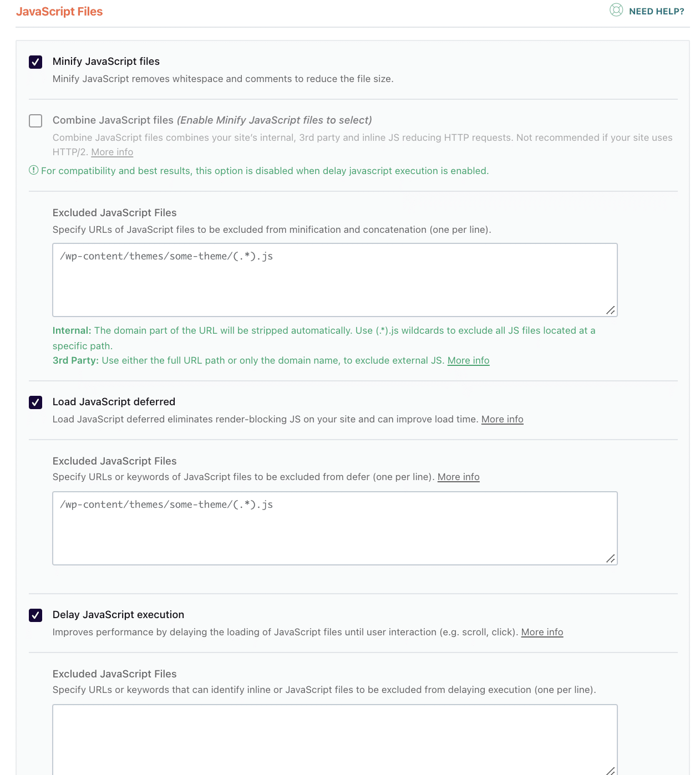Open More info about combining JavaScript files

[111, 152]
